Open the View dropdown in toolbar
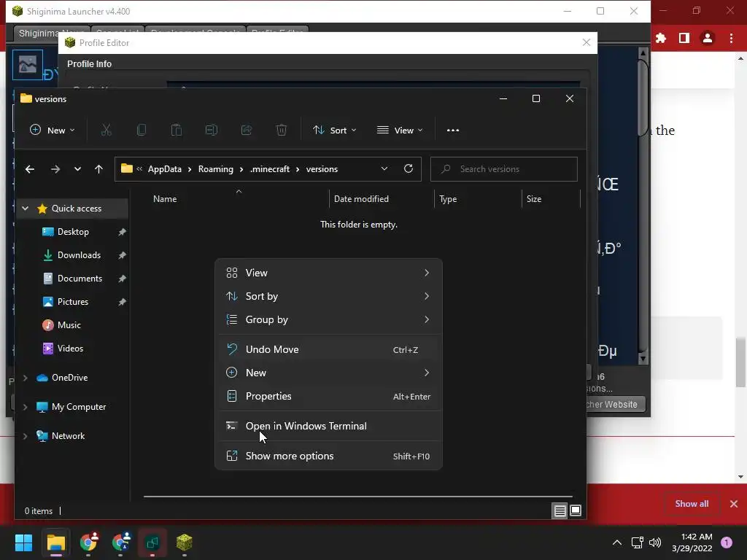 tap(400, 131)
